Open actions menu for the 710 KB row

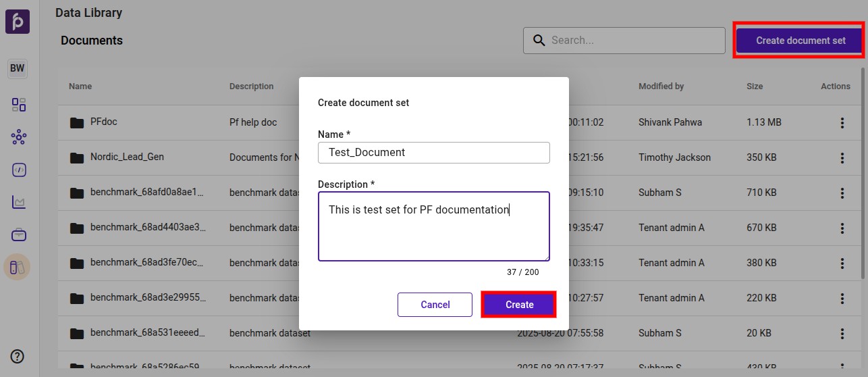pos(842,193)
